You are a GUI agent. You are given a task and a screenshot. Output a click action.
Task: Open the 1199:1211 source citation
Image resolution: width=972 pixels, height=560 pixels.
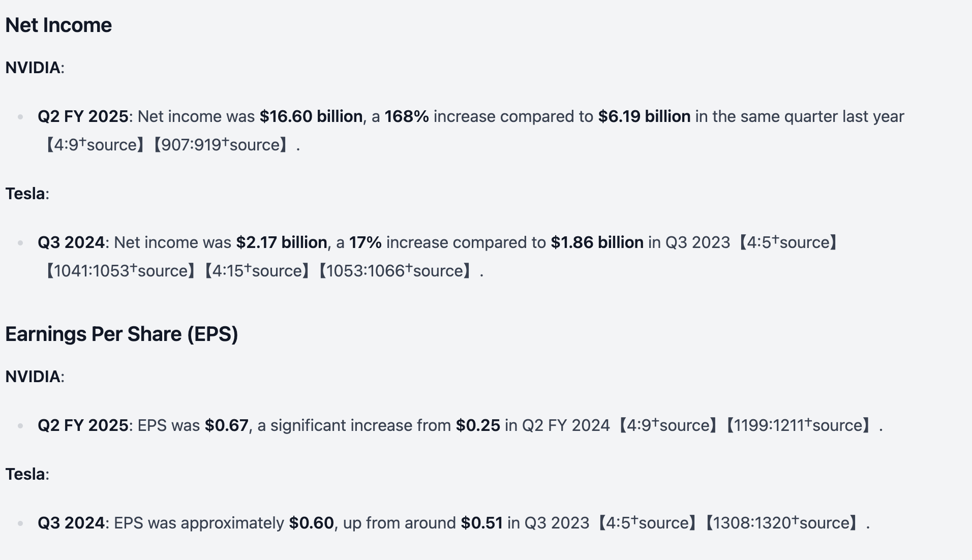click(798, 426)
